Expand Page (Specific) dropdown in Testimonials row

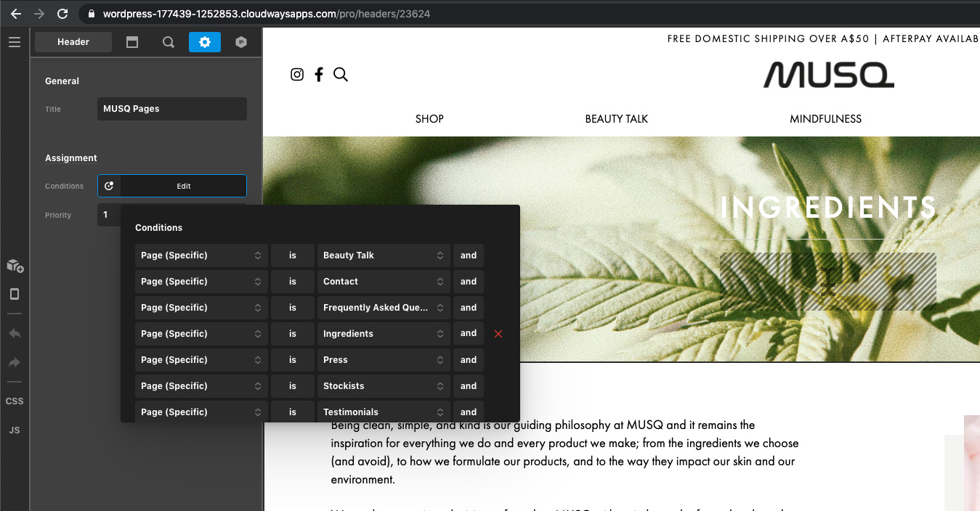pyautogui.click(x=201, y=412)
